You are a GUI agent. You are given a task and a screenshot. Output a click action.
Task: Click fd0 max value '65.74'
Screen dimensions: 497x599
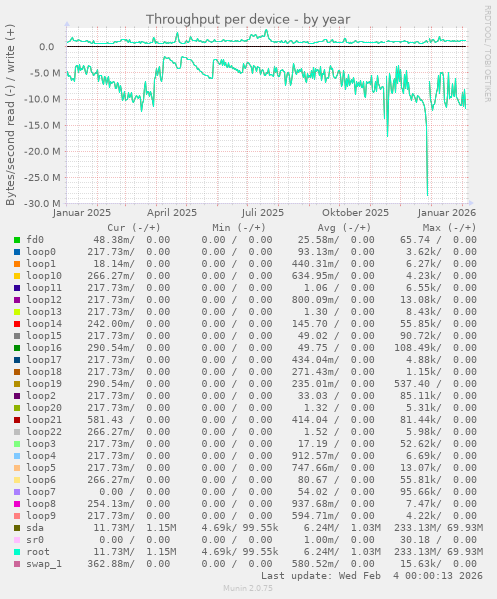[414, 240]
